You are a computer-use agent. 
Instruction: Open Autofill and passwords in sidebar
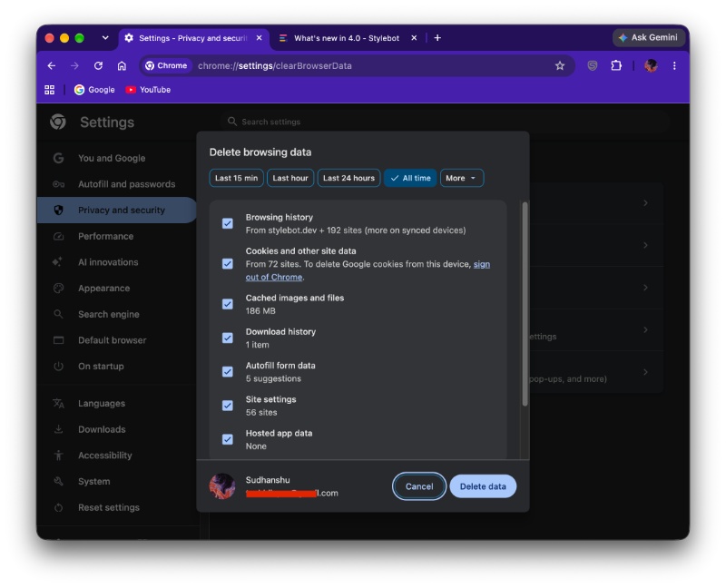126,184
